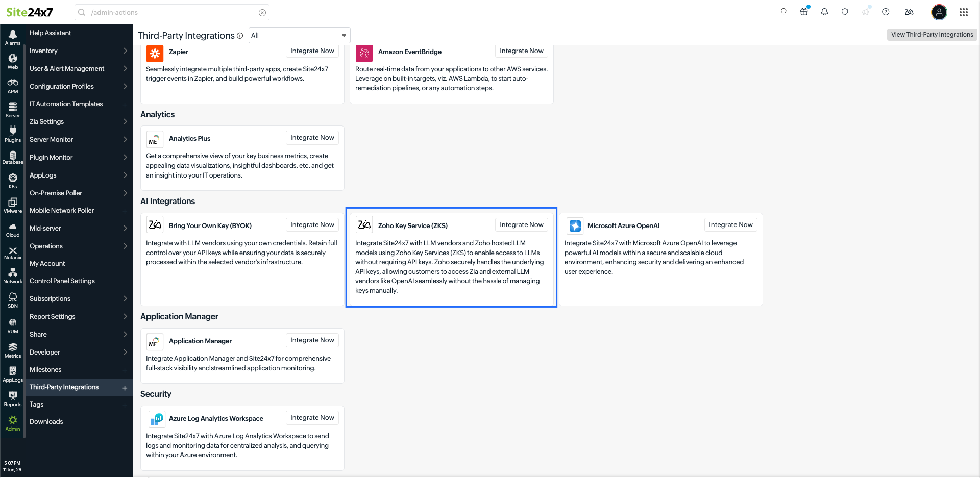The height and width of the screenshot is (478, 980).
Task: Open the integrations filter dropdown showing All
Action: tap(299, 35)
